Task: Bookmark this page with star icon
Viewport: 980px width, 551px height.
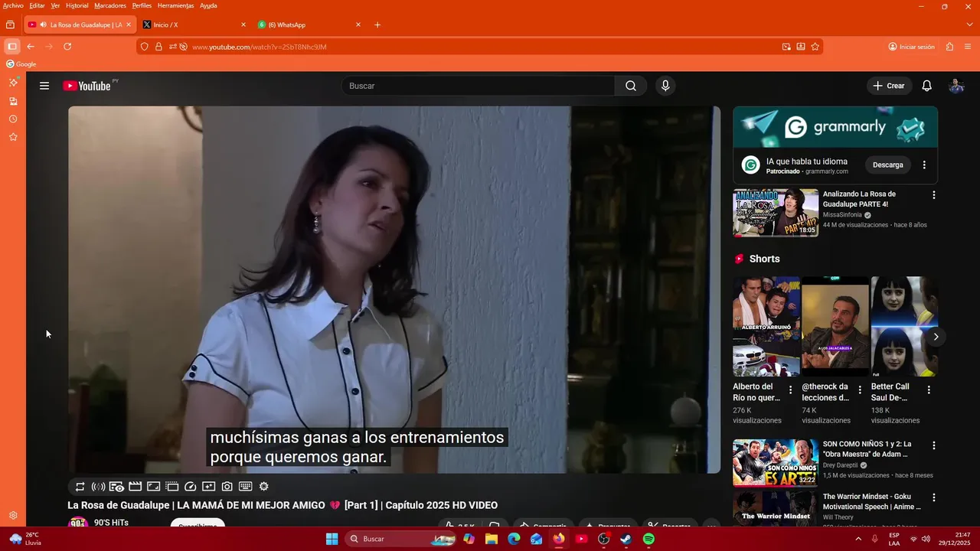Action: point(815,47)
